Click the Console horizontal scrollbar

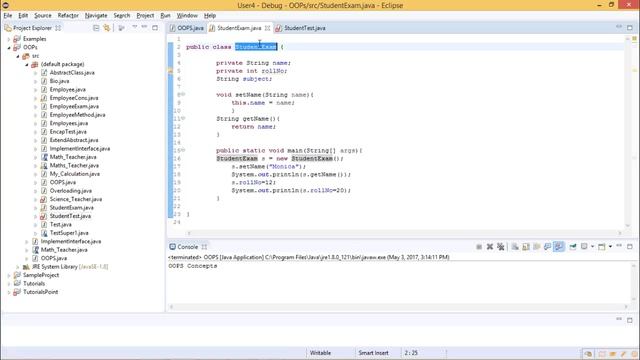[x=398, y=307]
